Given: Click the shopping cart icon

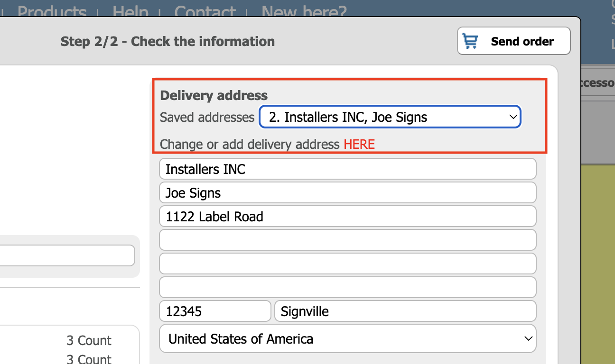Looking at the screenshot, I should point(470,41).
